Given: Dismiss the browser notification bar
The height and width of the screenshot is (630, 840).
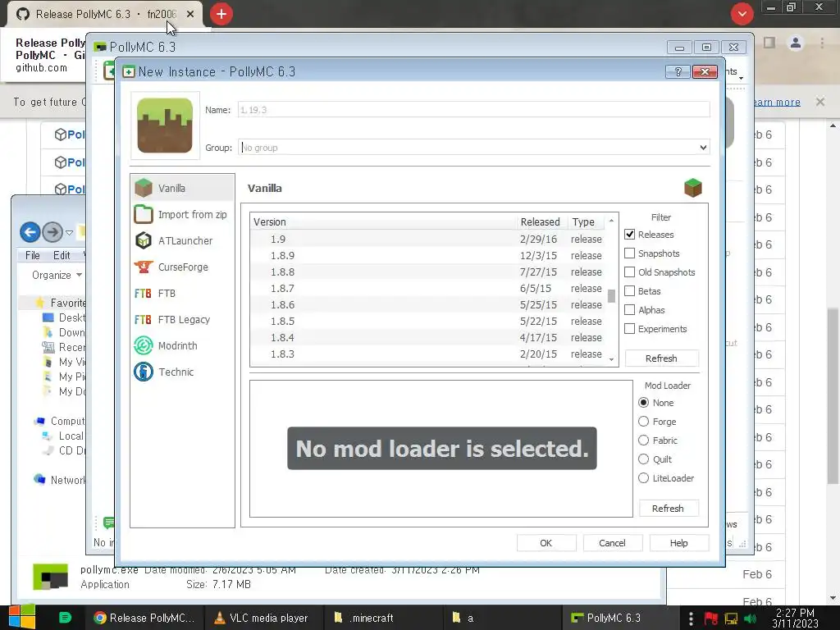Looking at the screenshot, I should pyautogui.click(x=820, y=101).
